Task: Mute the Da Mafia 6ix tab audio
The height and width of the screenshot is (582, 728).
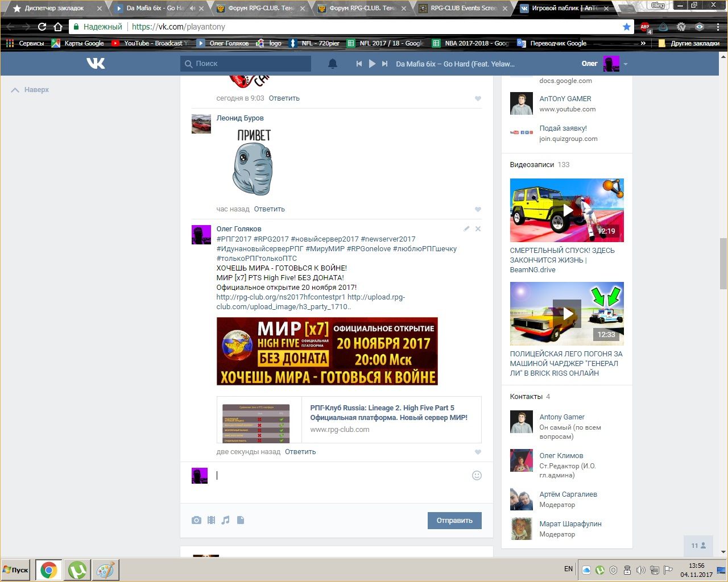Action: pos(193,9)
